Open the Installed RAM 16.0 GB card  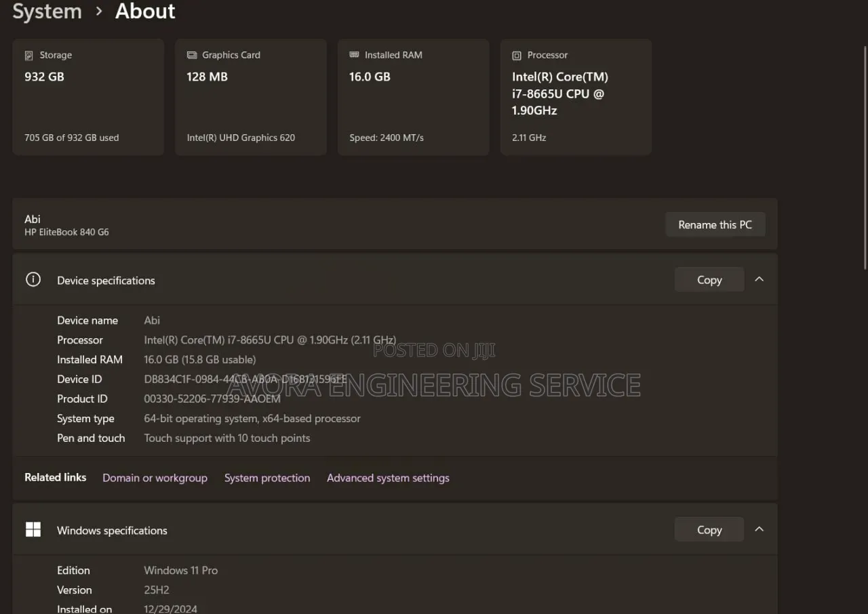414,97
